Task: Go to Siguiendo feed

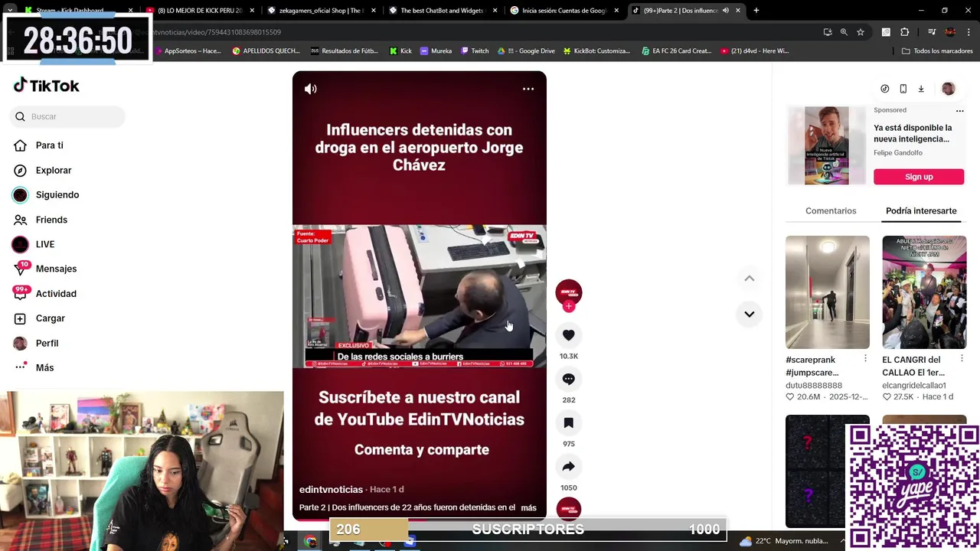Action: [x=46, y=195]
